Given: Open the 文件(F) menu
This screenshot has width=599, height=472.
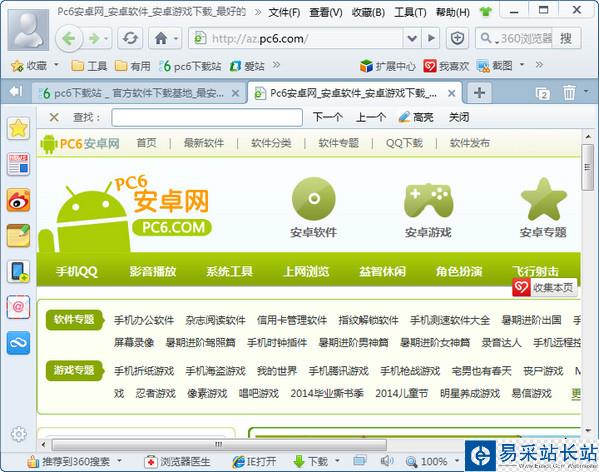Looking at the screenshot, I should 284,13.
